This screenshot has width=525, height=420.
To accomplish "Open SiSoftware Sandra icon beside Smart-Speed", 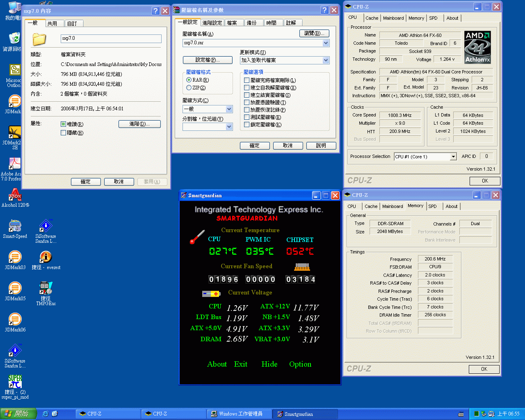I will (x=46, y=226).
